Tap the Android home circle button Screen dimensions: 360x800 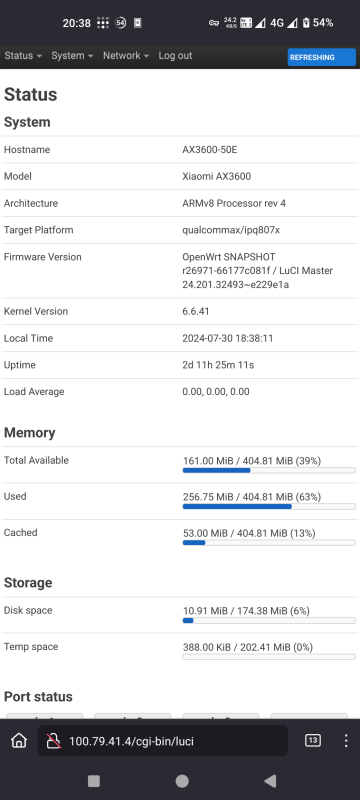pyautogui.click(x=182, y=781)
